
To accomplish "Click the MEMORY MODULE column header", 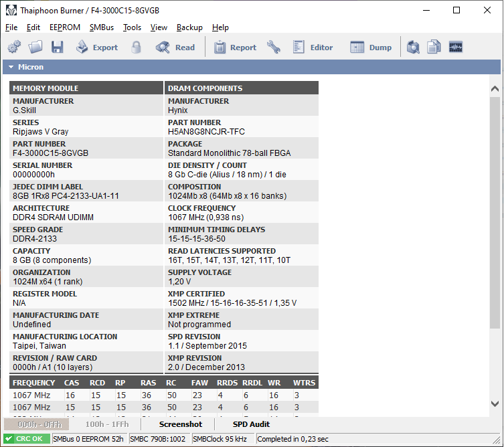I will point(86,88).
